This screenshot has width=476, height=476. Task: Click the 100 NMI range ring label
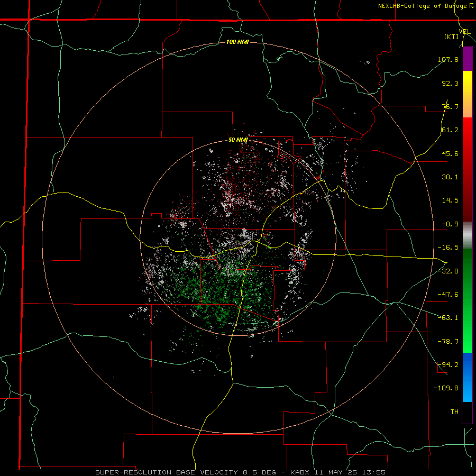(x=237, y=42)
